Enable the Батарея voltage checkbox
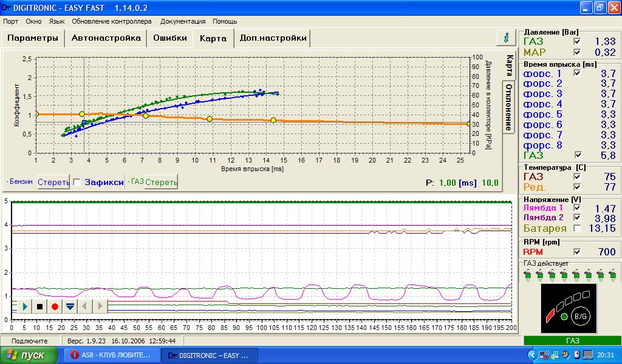622x364 pixels. (577, 228)
